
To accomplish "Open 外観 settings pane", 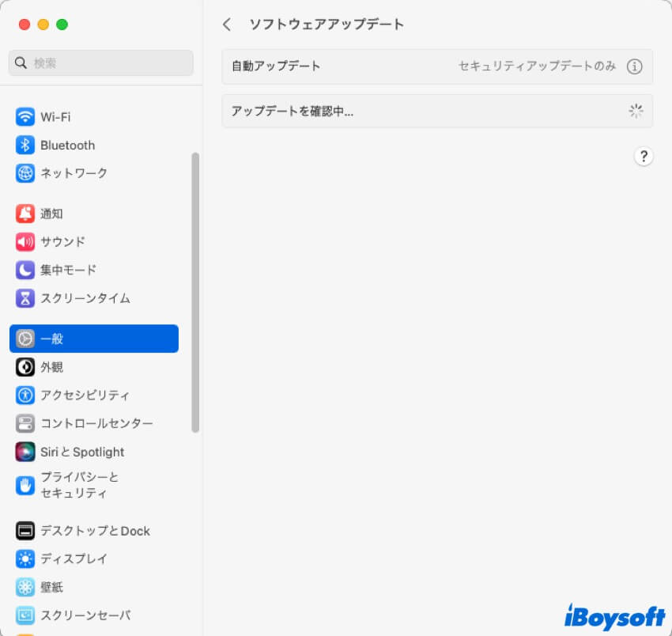I will 51,367.
